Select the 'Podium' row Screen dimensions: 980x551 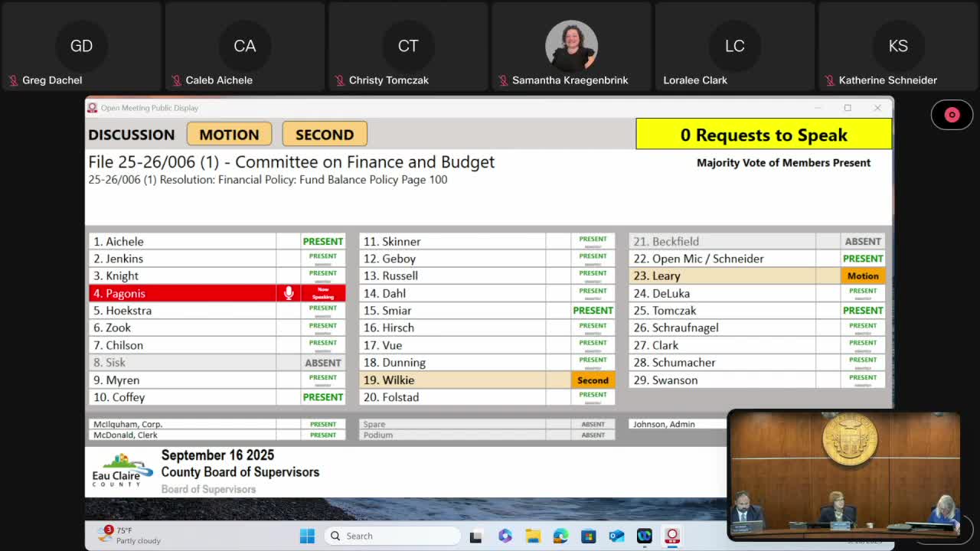pyautogui.click(x=487, y=435)
